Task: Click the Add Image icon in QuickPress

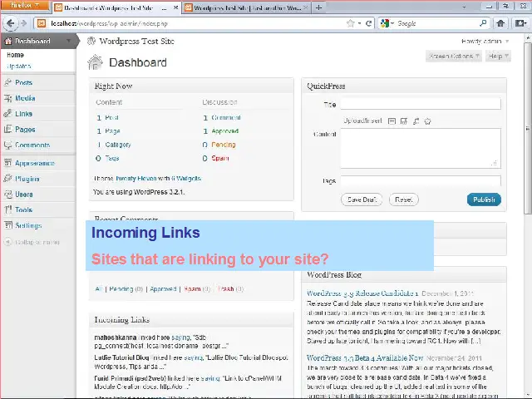Action: [x=392, y=121]
